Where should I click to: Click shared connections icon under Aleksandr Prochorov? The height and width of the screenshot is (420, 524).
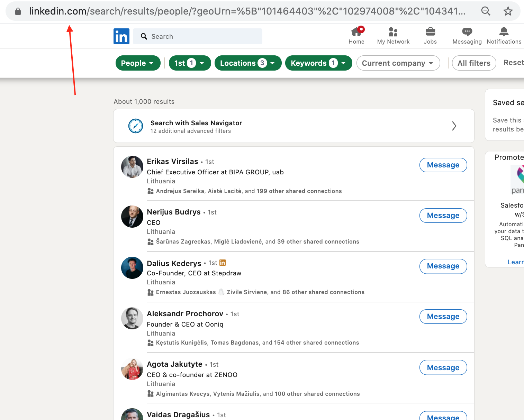(150, 343)
